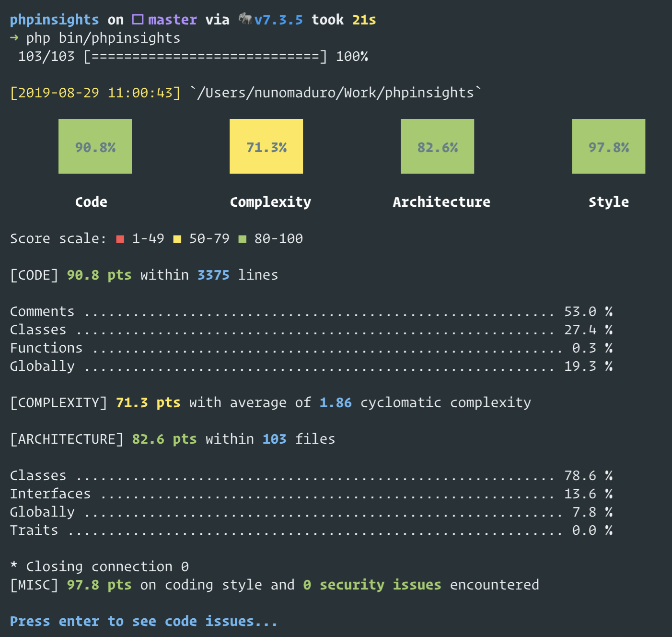Toggle the yellow 50-79 legend marker

click(x=177, y=238)
